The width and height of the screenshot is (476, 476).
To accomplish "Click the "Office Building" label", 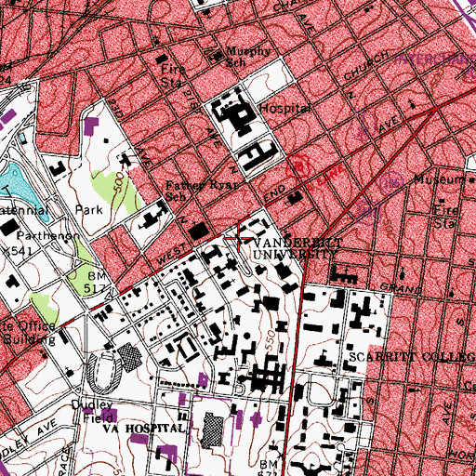I will point(30,333).
